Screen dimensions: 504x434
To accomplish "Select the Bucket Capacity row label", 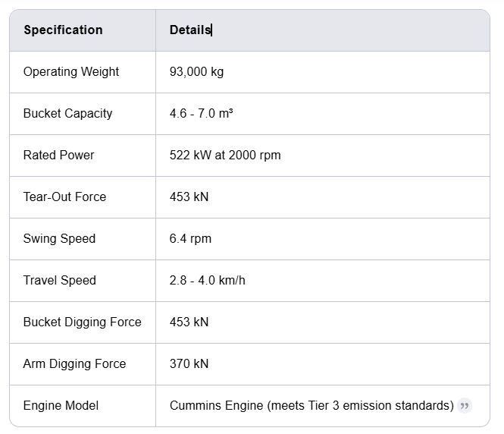I will point(67,113).
